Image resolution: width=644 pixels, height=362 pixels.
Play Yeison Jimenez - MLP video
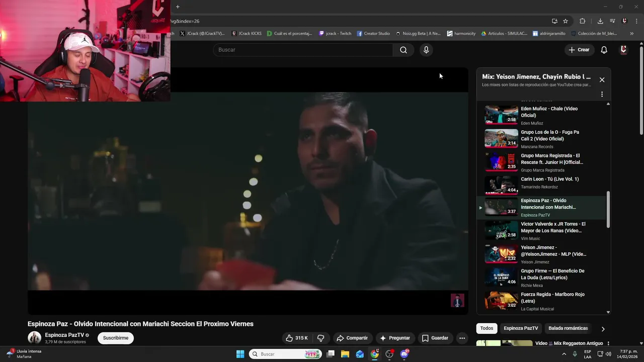tap(542, 254)
